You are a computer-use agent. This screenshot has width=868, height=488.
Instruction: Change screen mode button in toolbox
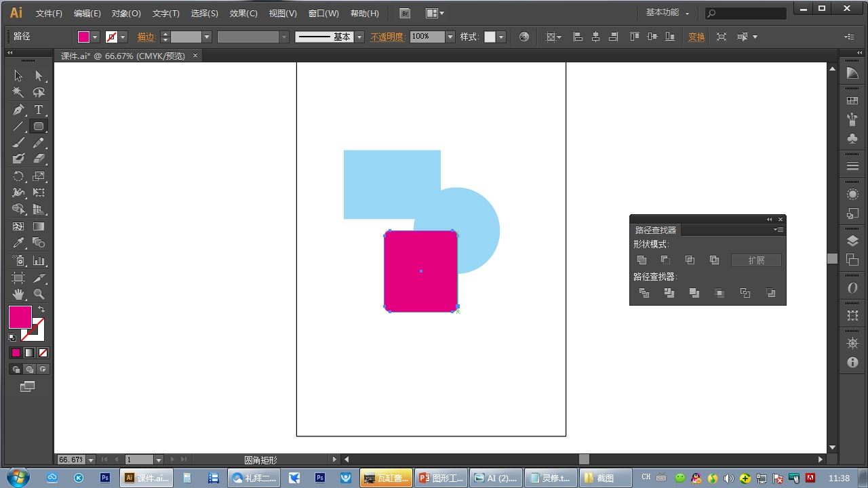pyautogui.click(x=27, y=387)
